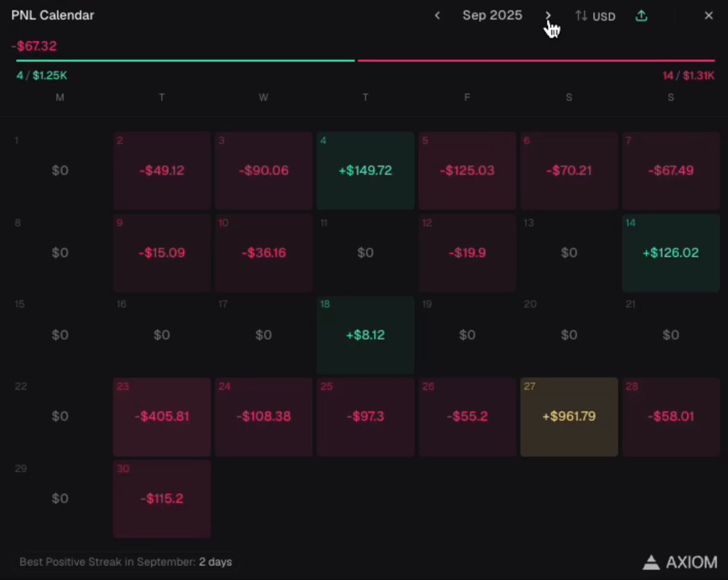Open day 26 with -$55.2

467,417
